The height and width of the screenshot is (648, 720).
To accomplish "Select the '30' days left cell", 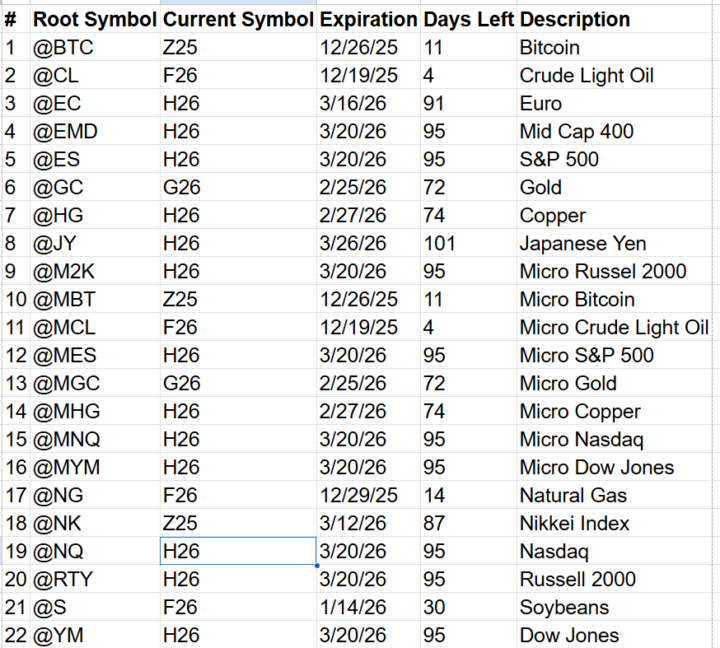I will pyautogui.click(x=468, y=608).
